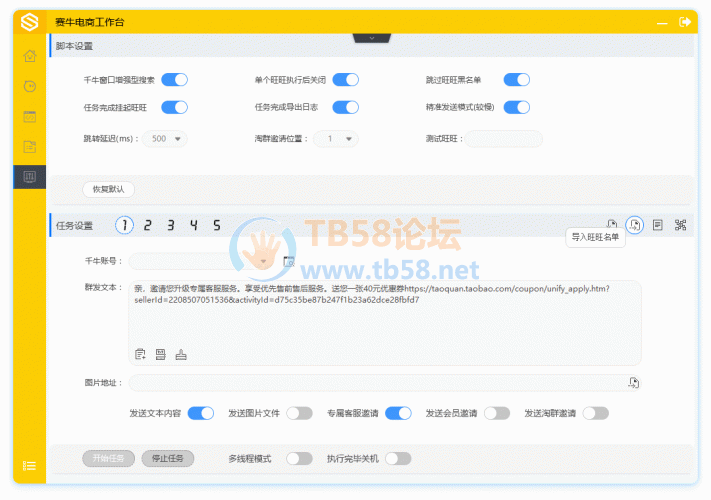This screenshot has height=500, width=711.
Task: Enable 发送图片文件 switch
Action: (x=299, y=413)
